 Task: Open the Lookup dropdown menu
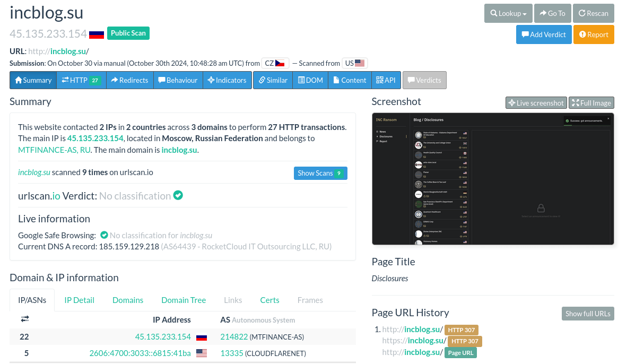tap(508, 13)
